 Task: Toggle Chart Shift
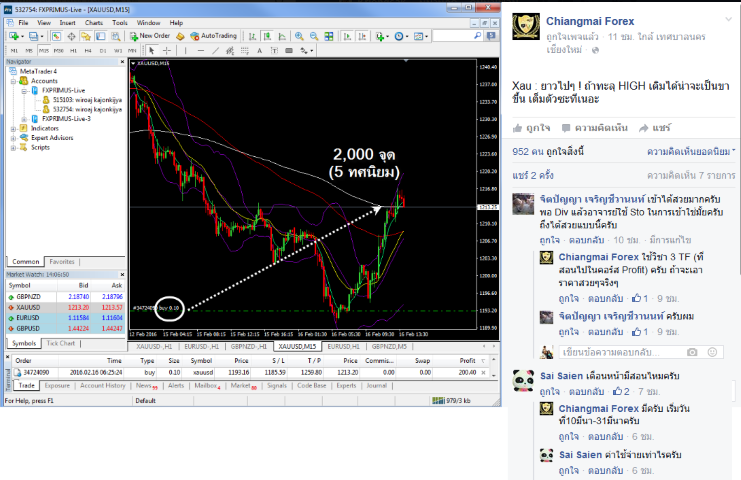point(362,36)
